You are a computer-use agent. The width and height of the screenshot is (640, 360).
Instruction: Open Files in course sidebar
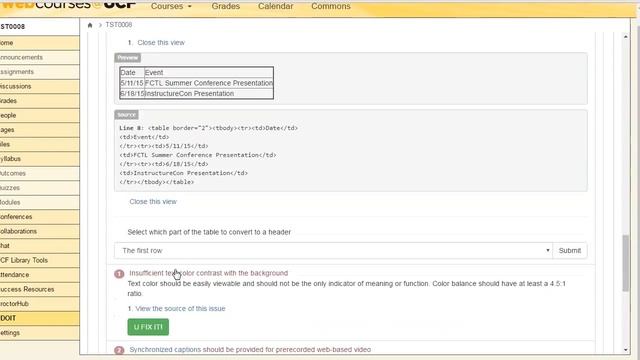point(40,144)
